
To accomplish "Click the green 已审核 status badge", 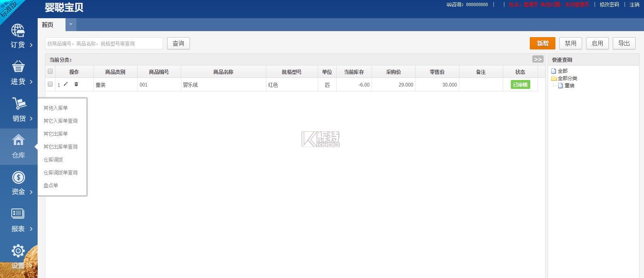I will pos(520,84).
